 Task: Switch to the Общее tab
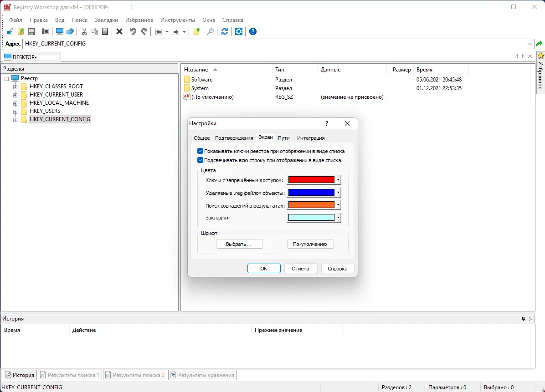click(201, 138)
